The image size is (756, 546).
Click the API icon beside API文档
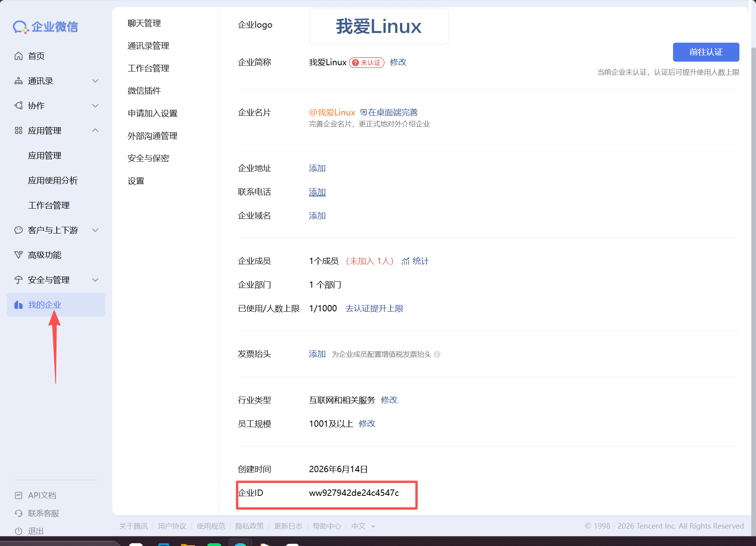point(19,495)
